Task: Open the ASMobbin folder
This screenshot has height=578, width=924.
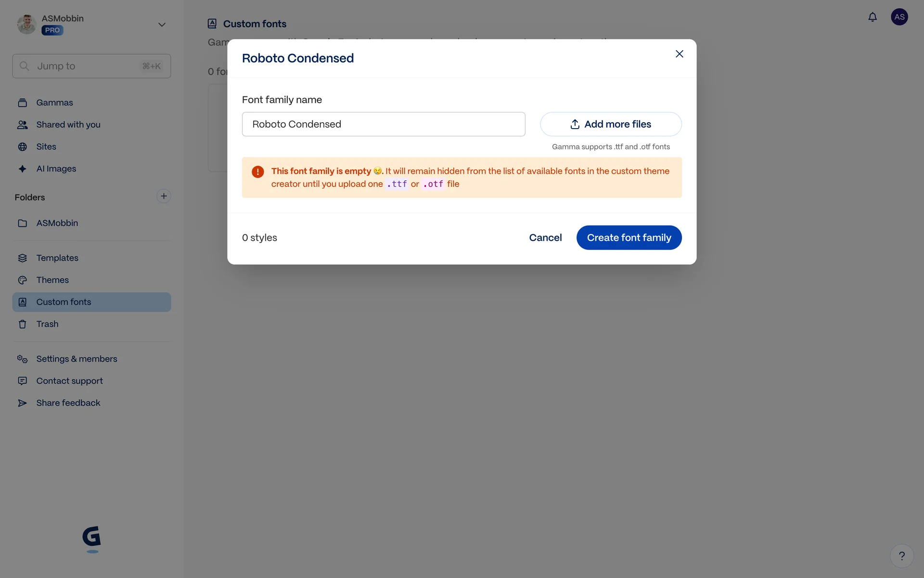Action: click(x=57, y=223)
